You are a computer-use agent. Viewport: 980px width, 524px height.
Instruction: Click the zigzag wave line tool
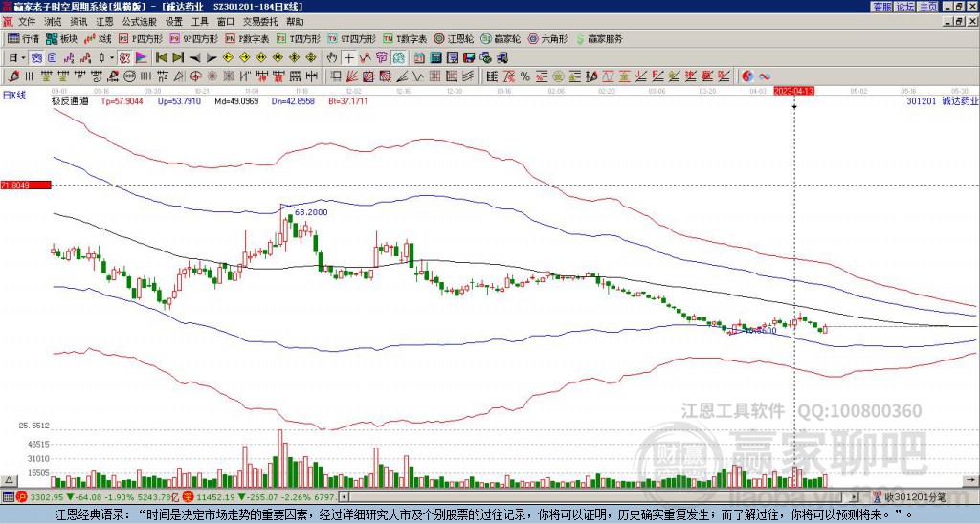click(418, 76)
